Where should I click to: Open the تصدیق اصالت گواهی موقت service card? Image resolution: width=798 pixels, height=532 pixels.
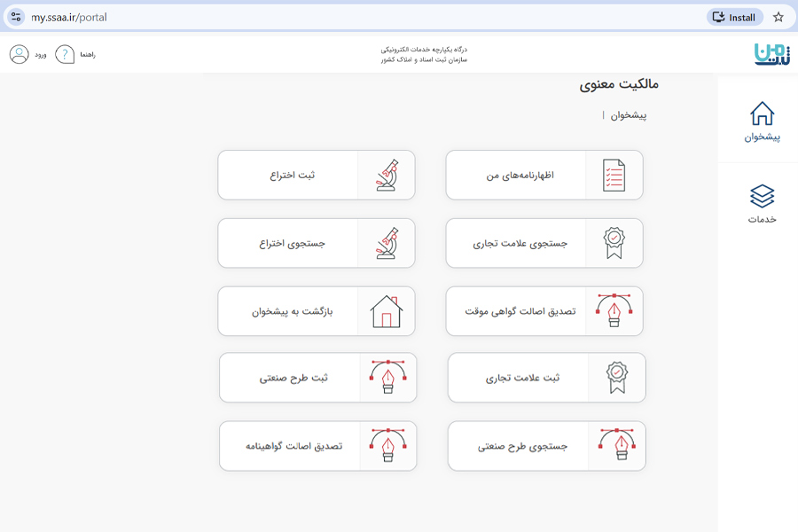546,311
